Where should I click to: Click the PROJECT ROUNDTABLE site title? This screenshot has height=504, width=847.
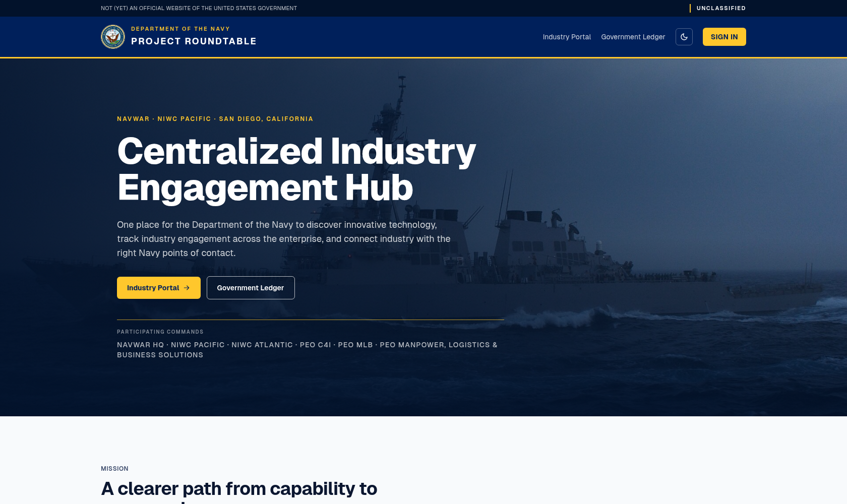tap(194, 41)
